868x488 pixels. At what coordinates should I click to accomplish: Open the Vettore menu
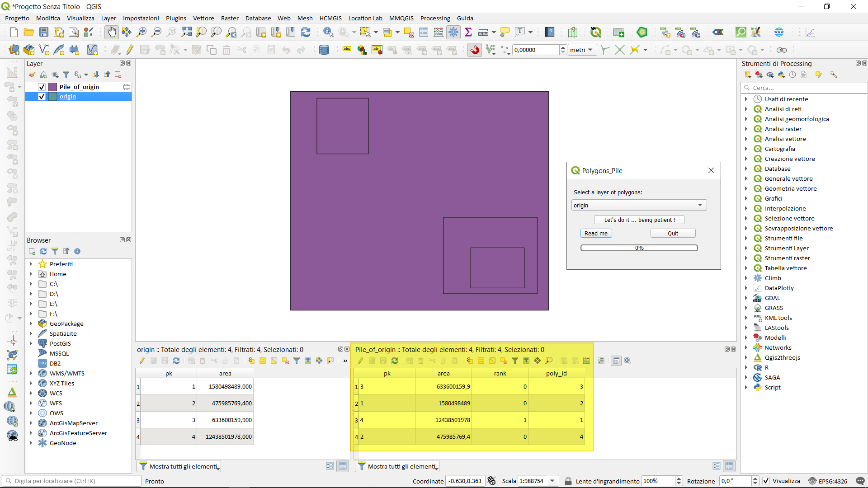(x=203, y=18)
